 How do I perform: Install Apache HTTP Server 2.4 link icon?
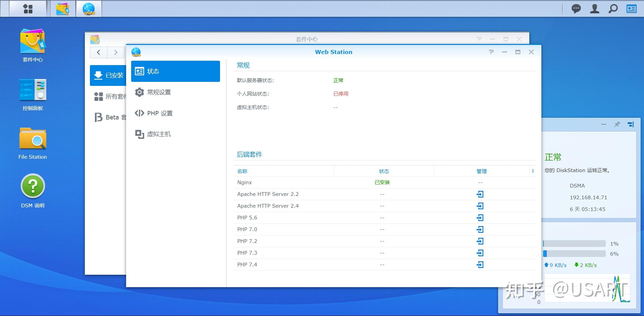pyautogui.click(x=480, y=206)
